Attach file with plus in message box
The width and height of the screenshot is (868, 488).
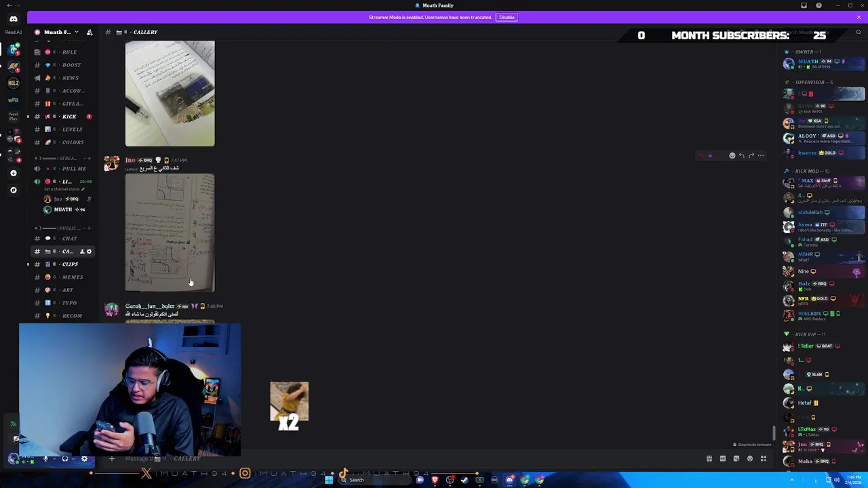[112, 459]
